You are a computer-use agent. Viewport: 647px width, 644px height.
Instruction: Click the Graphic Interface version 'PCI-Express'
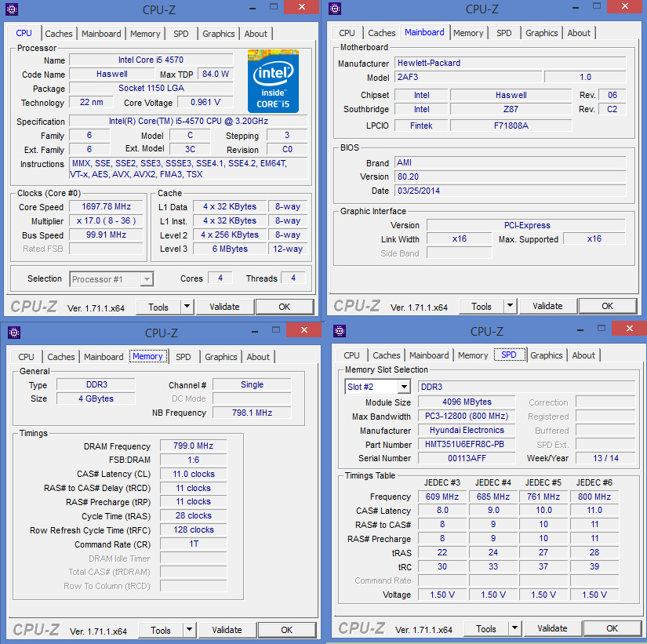pos(526,225)
